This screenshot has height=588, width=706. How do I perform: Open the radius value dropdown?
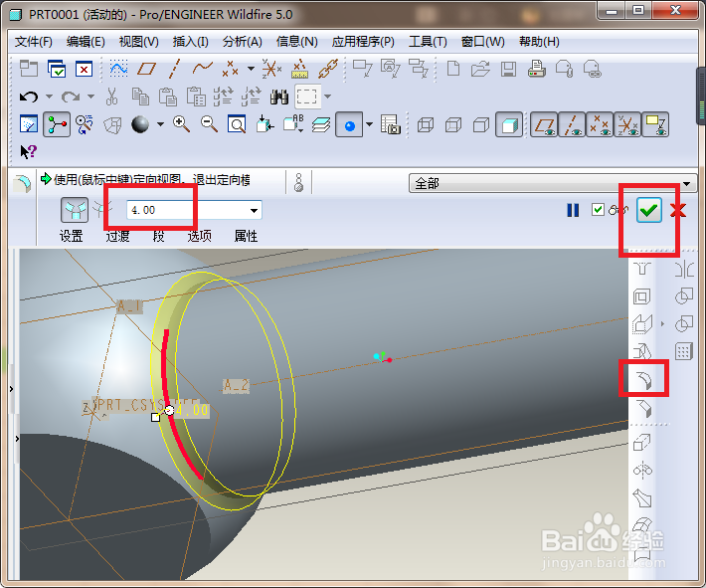(x=254, y=210)
